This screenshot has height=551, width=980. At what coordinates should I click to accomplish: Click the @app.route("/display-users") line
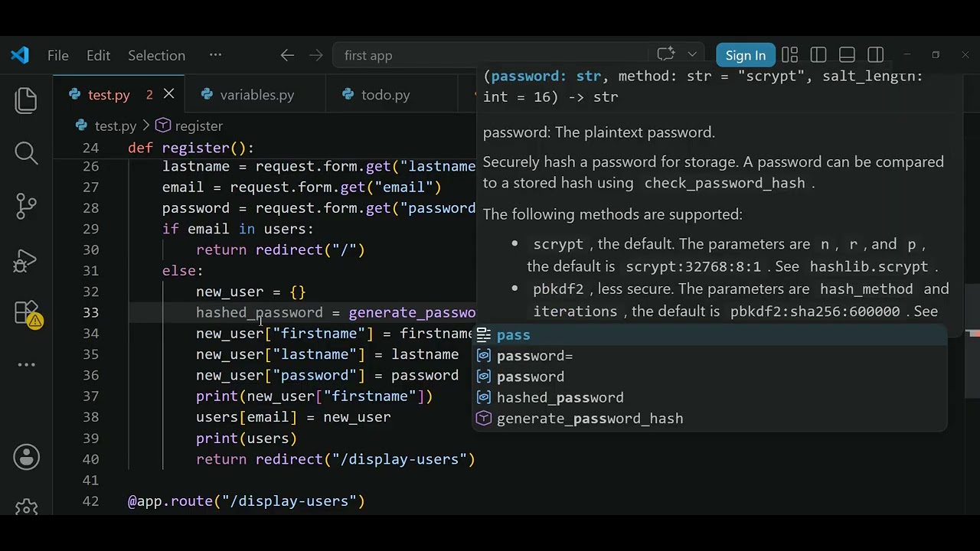pyautogui.click(x=246, y=501)
